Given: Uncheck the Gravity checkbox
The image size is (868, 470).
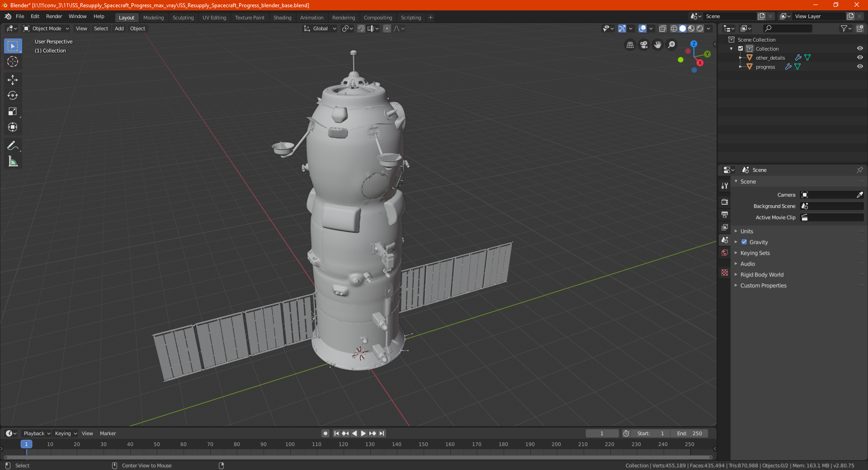Looking at the screenshot, I should click(x=744, y=242).
